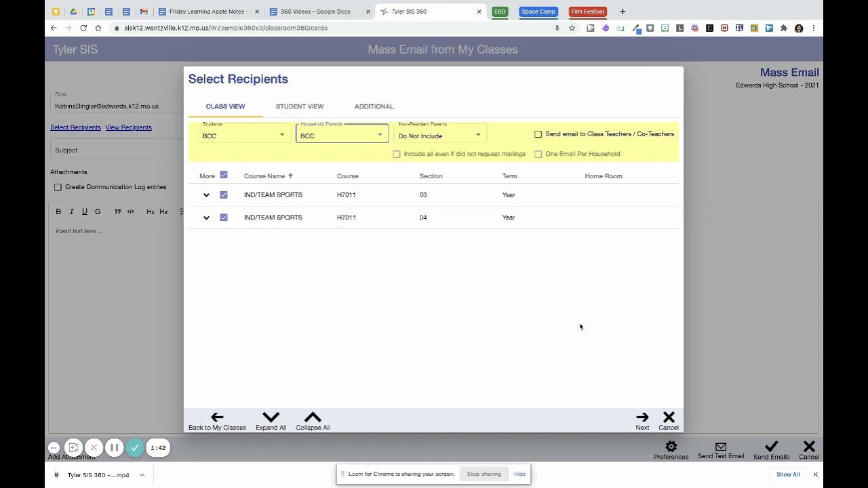Finish Loom recording with checkmark button

pyautogui.click(x=135, y=447)
